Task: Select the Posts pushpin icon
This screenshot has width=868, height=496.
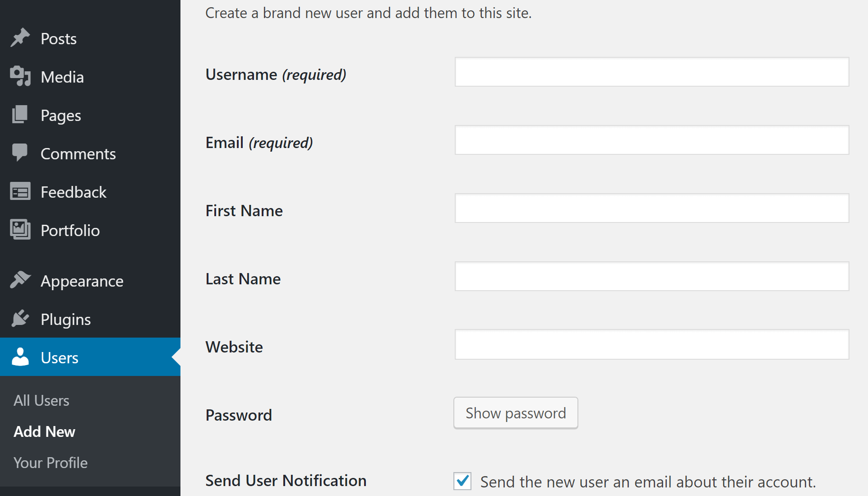Action: tap(20, 38)
